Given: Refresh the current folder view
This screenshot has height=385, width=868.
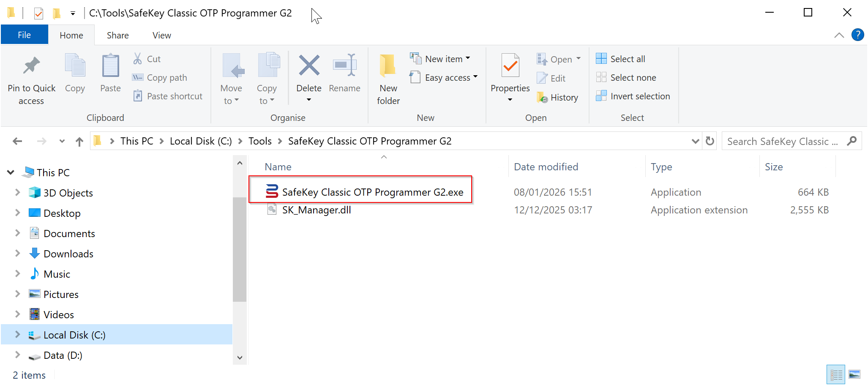Looking at the screenshot, I should click(710, 141).
